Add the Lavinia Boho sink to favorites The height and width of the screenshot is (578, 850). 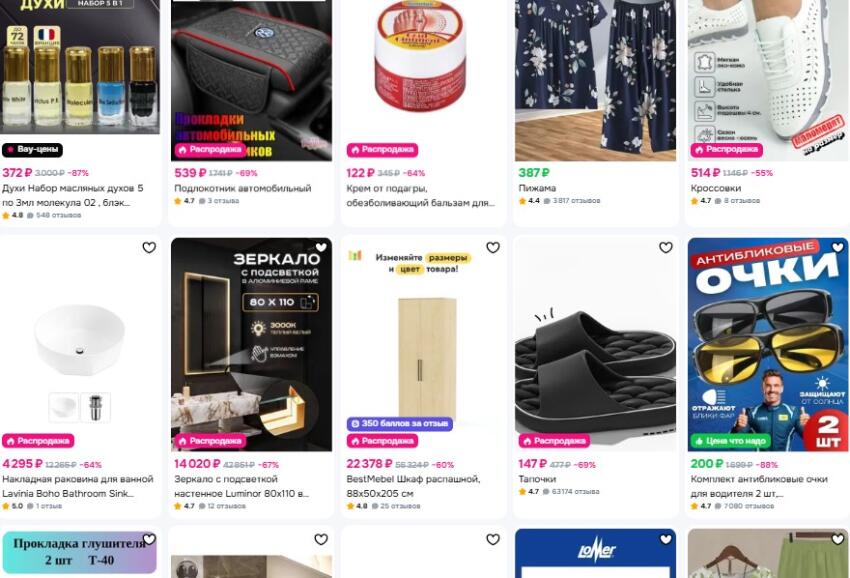coord(149,247)
